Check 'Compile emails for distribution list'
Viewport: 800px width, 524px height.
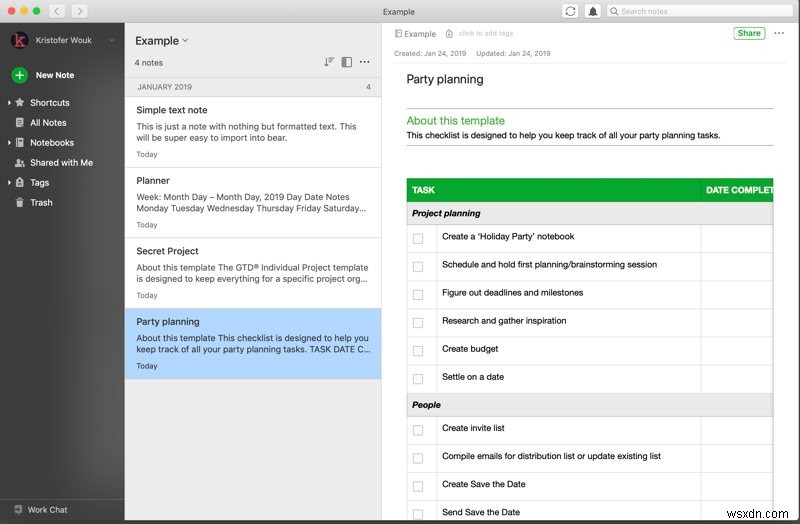pyautogui.click(x=418, y=458)
